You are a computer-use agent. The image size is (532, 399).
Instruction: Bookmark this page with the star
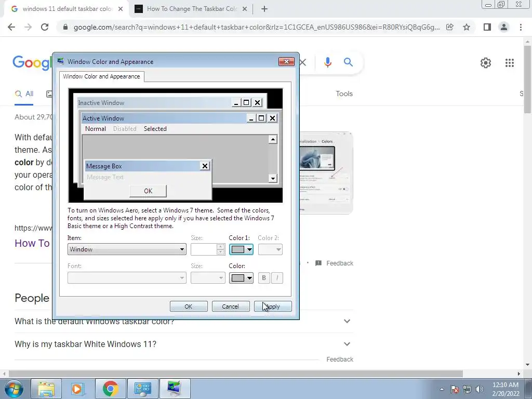[467, 27]
